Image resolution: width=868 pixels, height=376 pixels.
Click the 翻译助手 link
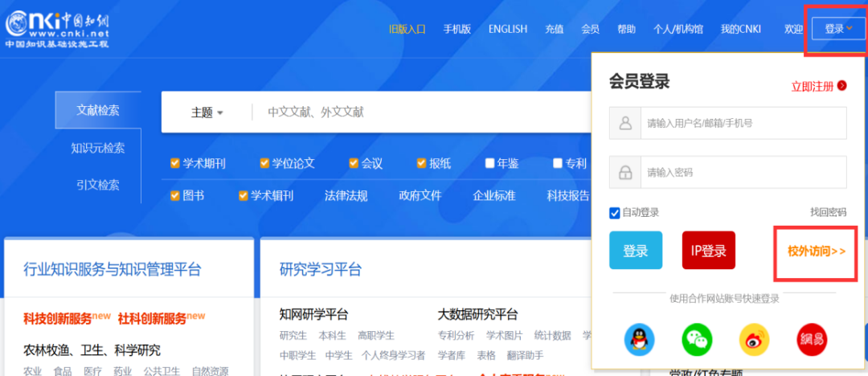pyautogui.click(x=526, y=355)
